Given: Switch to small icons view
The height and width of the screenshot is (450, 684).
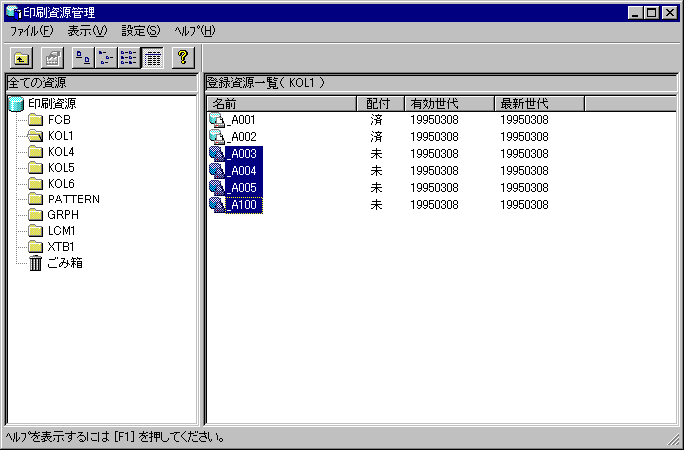Looking at the screenshot, I should [106, 58].
